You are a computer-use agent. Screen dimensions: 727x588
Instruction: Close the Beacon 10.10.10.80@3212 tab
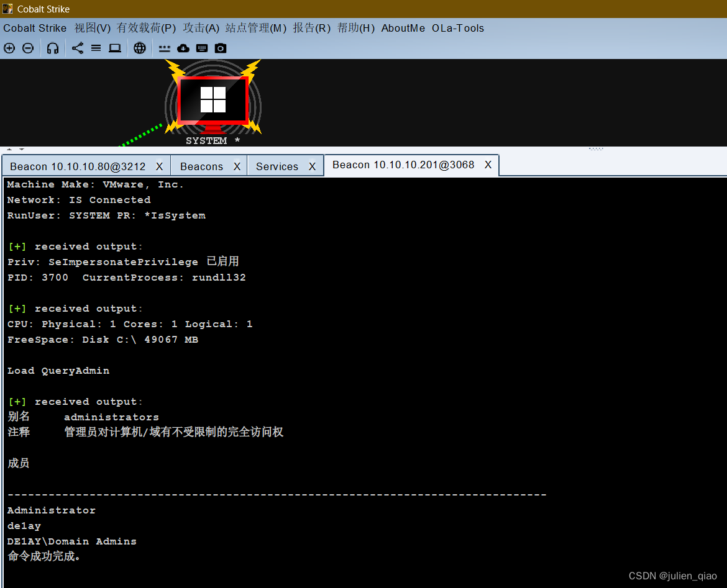(x=159, y=166)
